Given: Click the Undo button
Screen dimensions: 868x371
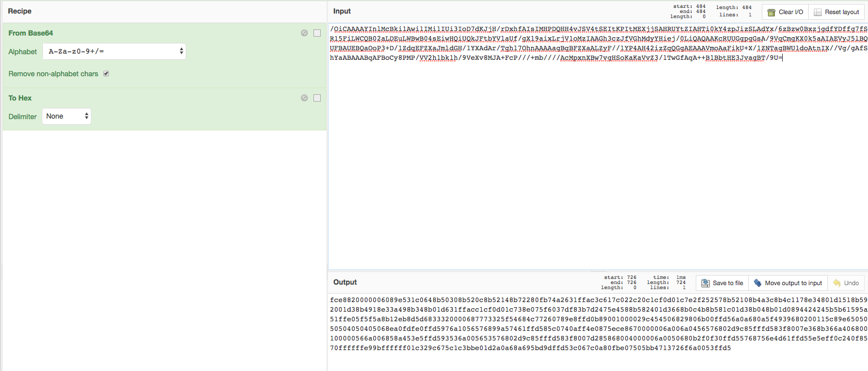Looking at the screenshot, I should (845, 283).
